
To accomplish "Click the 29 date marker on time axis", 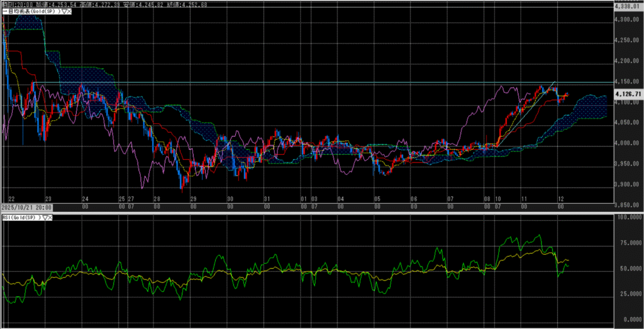I will [x=193, y=198].
